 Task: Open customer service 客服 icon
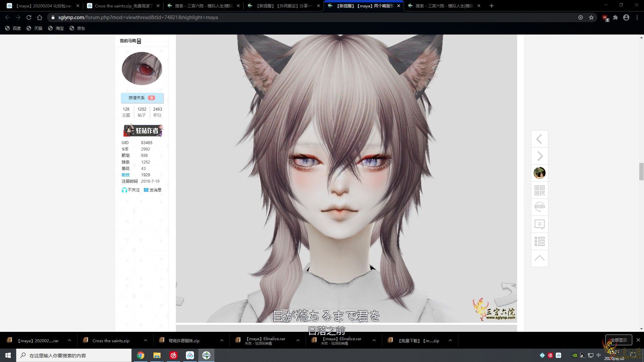539,207
